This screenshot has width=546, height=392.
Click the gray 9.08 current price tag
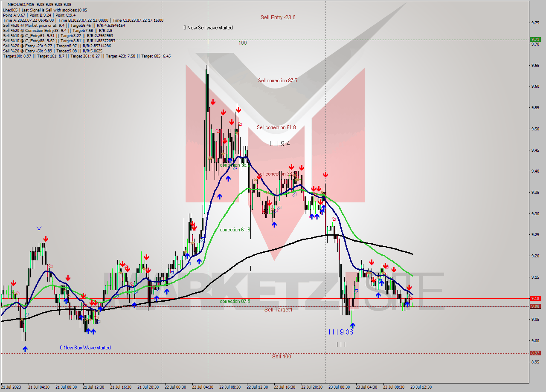pos(535,306)
